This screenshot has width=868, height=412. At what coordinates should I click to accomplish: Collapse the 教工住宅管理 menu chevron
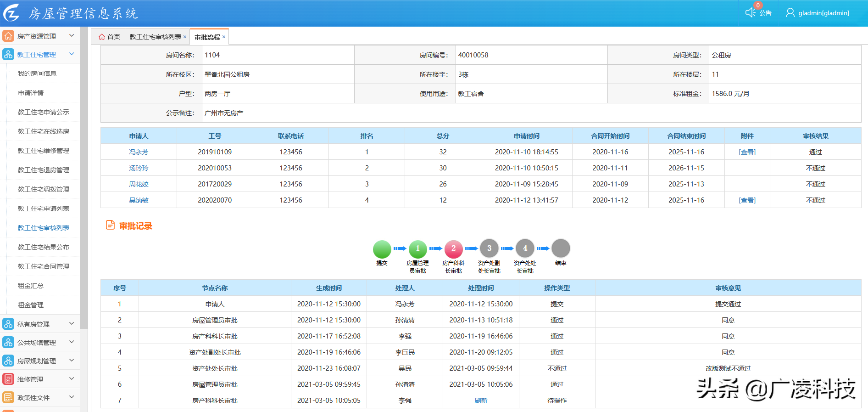pyautogui.click(x=72, y=54)
